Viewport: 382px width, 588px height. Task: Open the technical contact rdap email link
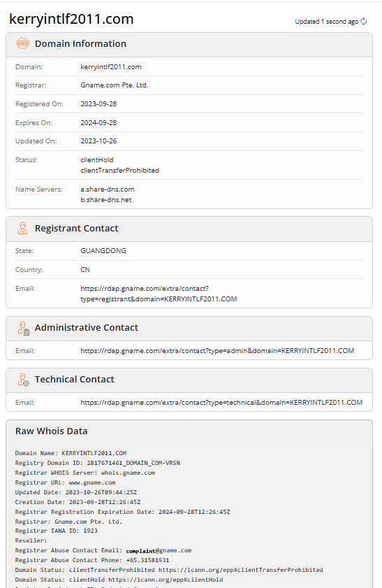(221, 403)
